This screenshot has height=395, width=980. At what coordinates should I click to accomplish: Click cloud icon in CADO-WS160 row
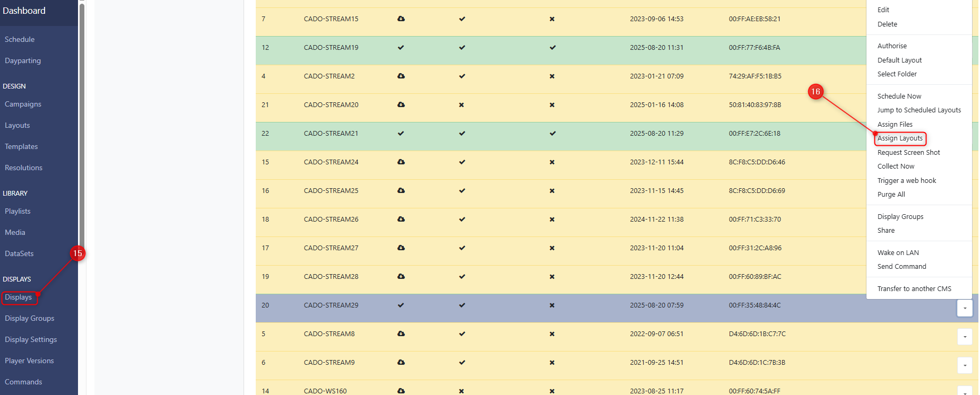click(x=401, y=391)
